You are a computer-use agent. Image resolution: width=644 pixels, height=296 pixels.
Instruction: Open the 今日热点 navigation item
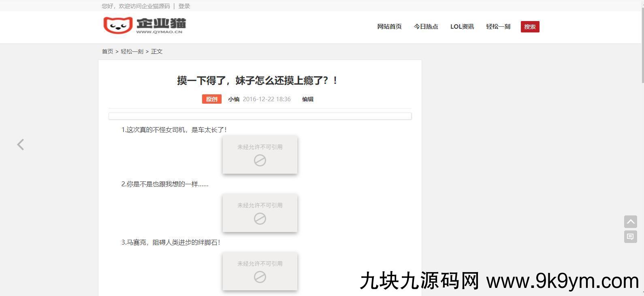(x=426, y=27)
